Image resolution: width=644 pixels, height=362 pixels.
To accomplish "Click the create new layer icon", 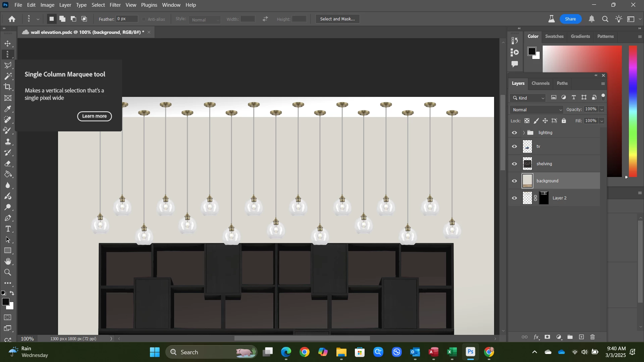I will click(x=581, y=337).
